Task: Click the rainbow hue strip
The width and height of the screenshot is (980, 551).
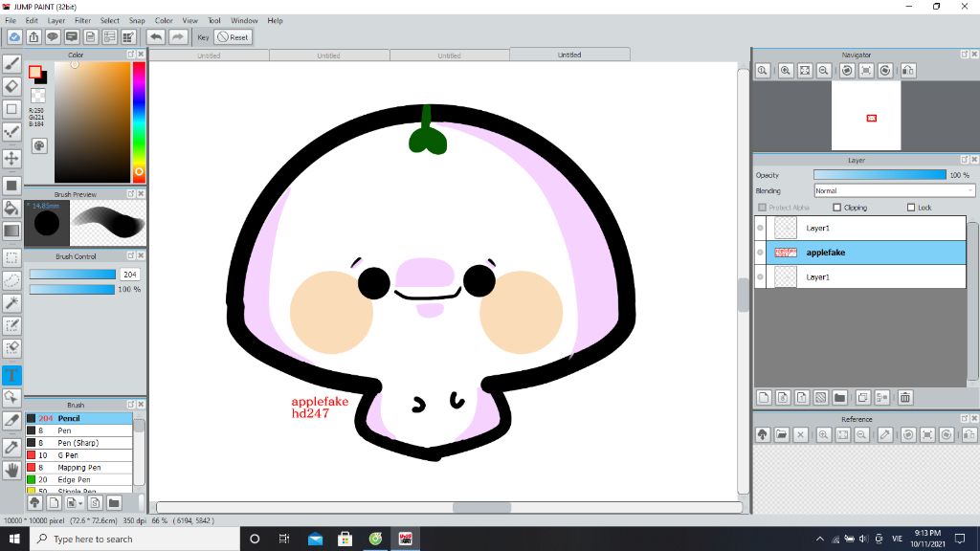Action: pyautogui.click(x=139, y=121)
